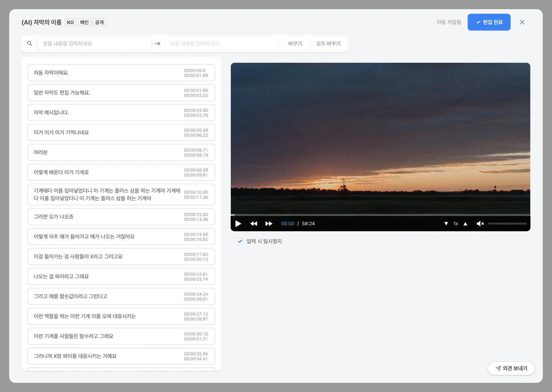Click the 메인 tag

click(x=84, y=22)
